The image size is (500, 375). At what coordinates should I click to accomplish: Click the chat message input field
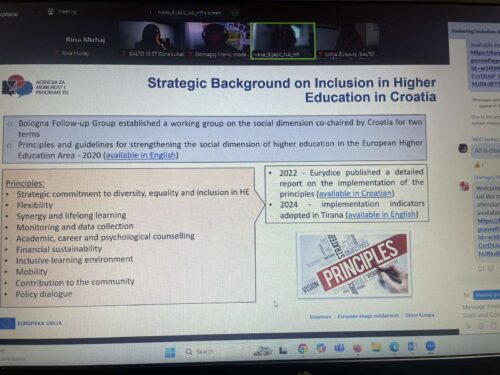click(x=481, y=311)
